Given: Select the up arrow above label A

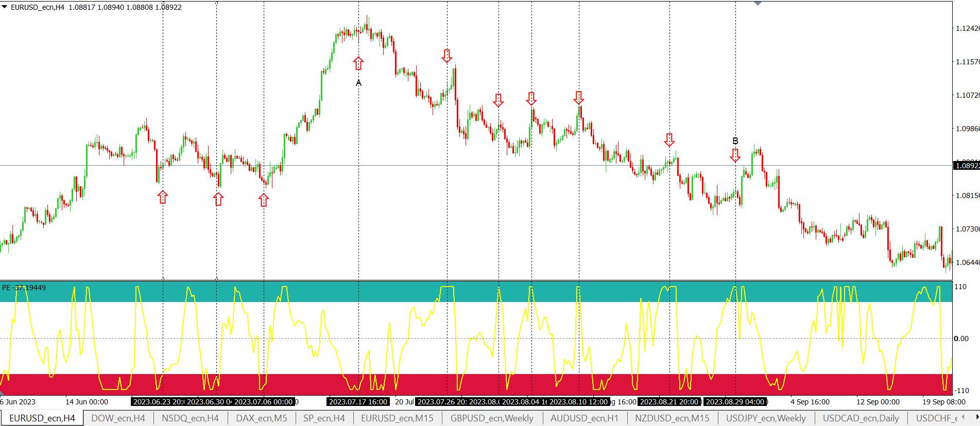Looking at the screenshot, I should click(358, 63).
